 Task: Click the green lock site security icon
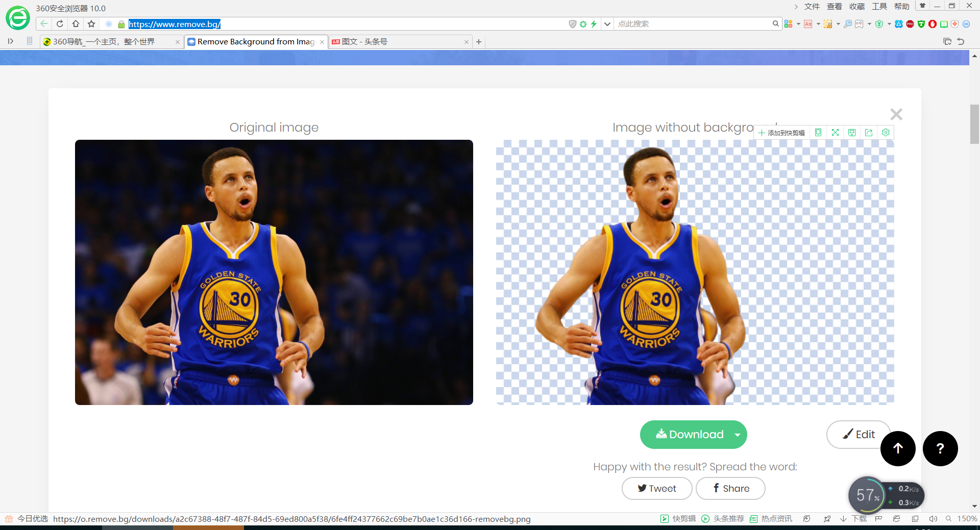pos(121,24)
